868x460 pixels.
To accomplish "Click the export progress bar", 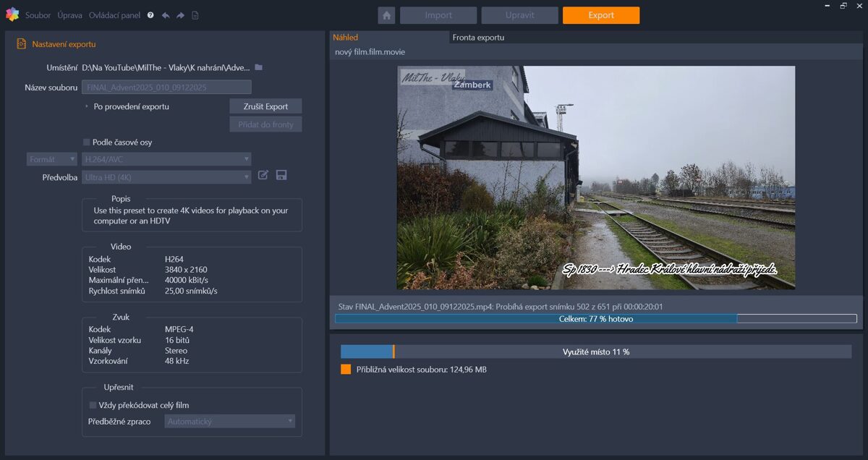I will [x=595, y=318].
